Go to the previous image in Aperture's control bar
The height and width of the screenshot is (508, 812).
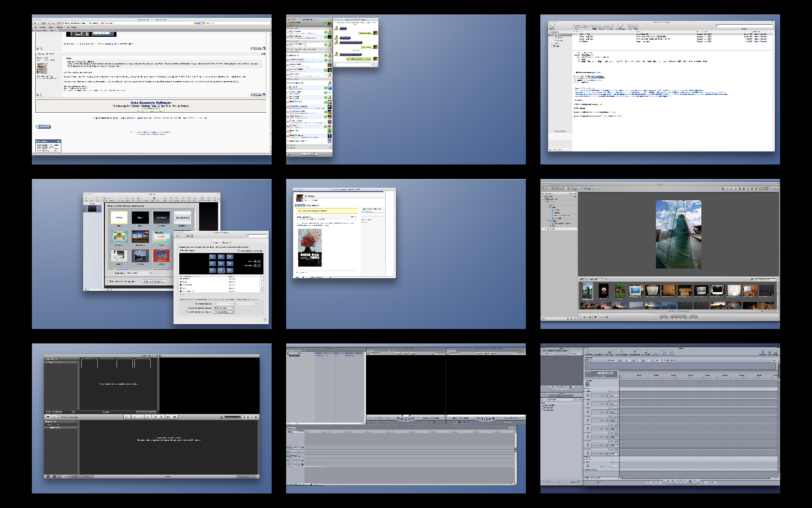click(691, 317)
